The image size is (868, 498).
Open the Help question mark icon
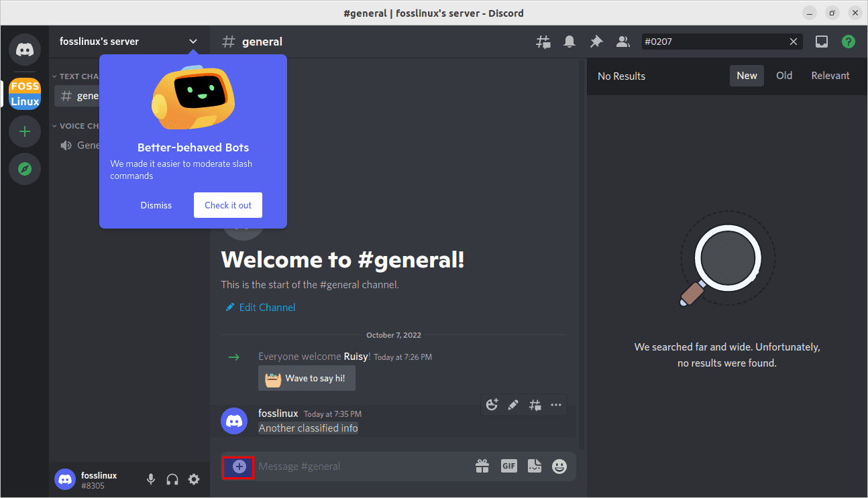pos(849,42)
